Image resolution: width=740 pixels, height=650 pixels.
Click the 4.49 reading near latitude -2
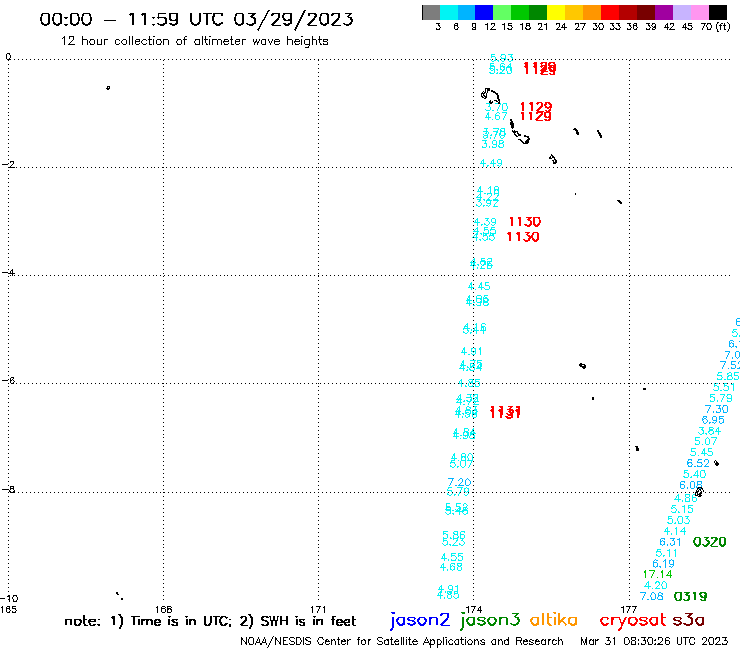point(491,163)
